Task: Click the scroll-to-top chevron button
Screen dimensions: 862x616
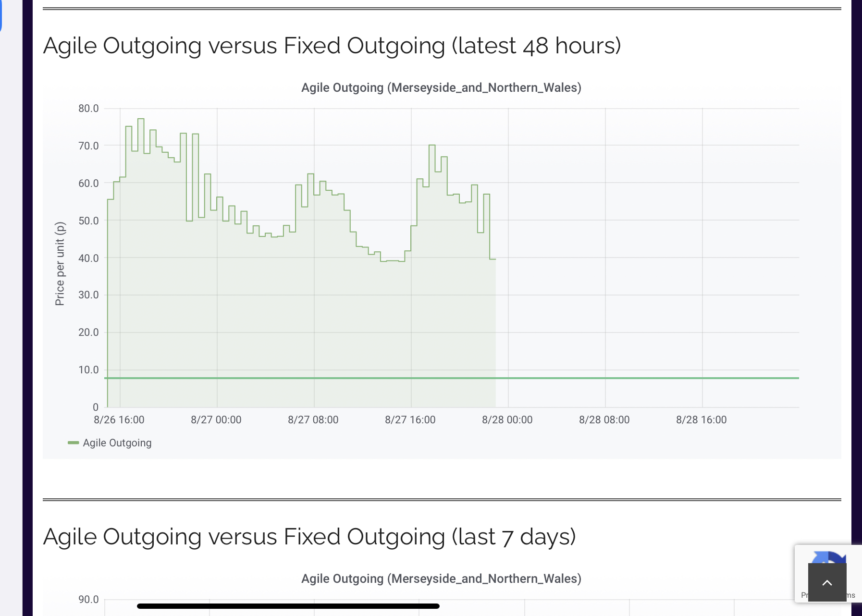Action: pyautogui.click(x=827, y=582)
